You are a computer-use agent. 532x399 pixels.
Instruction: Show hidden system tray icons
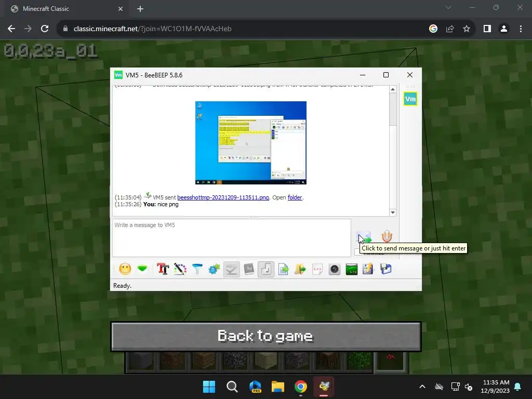[x=422, y=387]
